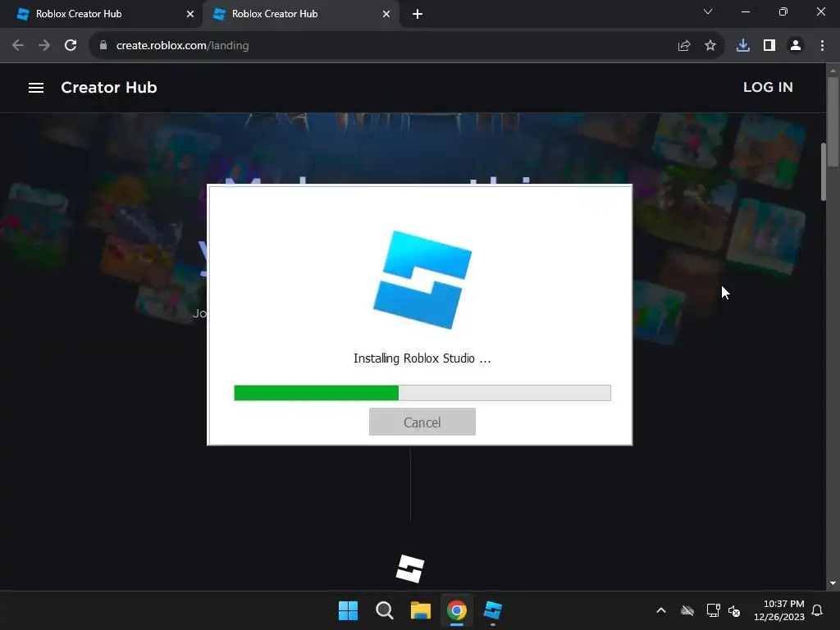Screen dimensions: 840x630
Task: Share this page icon in address bar
Action: [x=683, y=46]
